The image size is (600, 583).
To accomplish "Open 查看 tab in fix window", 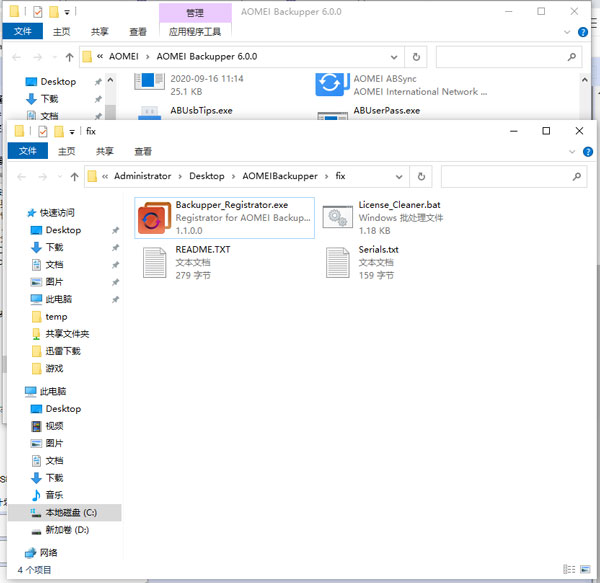I will click(143, 151).
